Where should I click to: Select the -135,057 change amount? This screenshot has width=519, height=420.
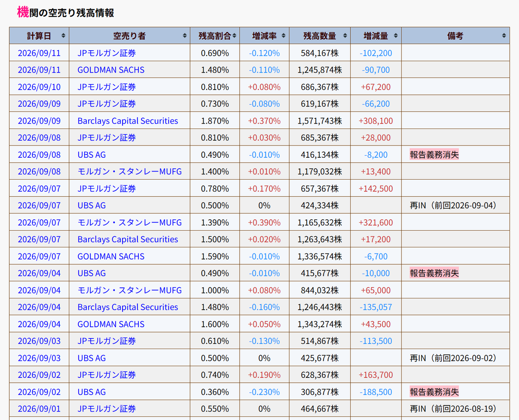coord(376,307)
